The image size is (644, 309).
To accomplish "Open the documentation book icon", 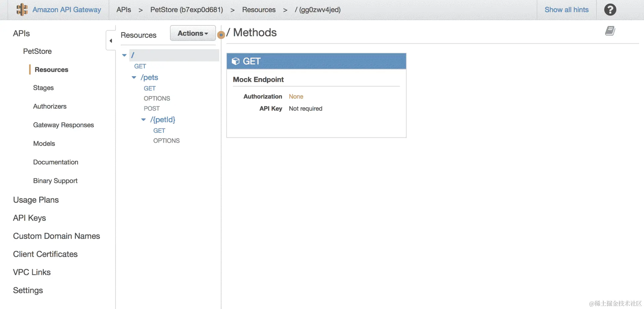I will (x=610, y=31).
